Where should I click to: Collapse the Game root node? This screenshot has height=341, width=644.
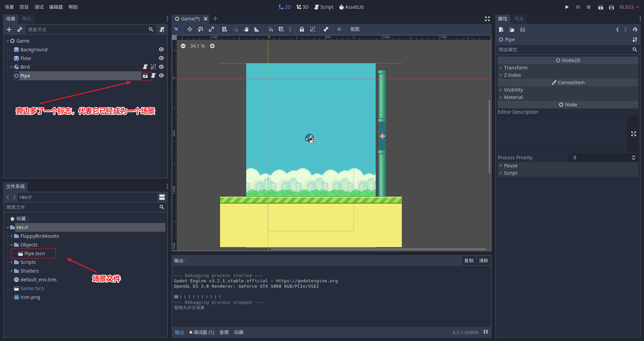point(8,41)
